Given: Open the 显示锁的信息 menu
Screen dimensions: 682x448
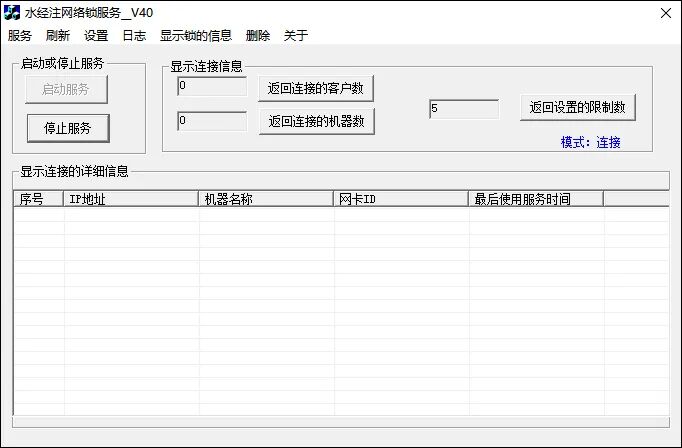Looking at the screenshot, I should pyautogui.click(x=196, y=36).
